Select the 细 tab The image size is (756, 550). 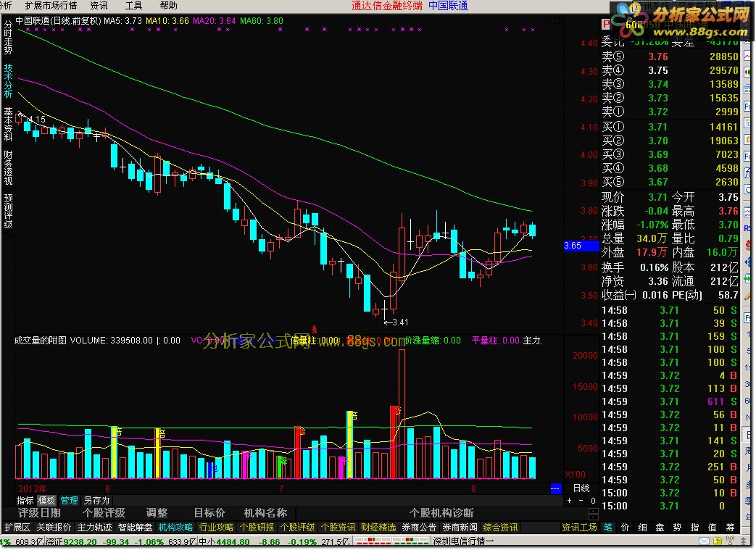(642, 528)
